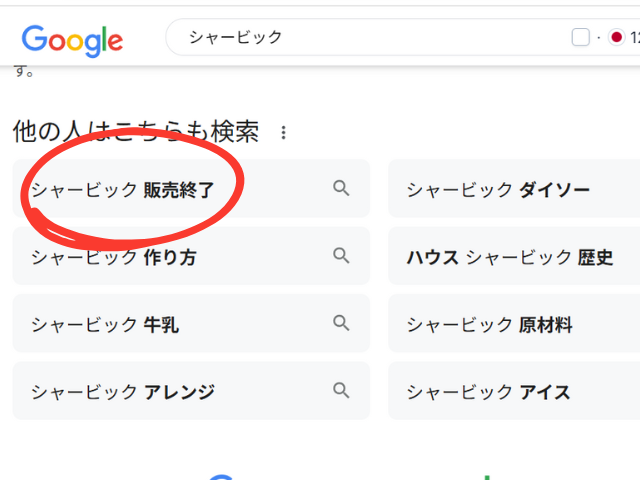This screenshot has width=640, height=480.
Task: Select the suggestion シャービック アレンジ
Action: tap(191, 391)
